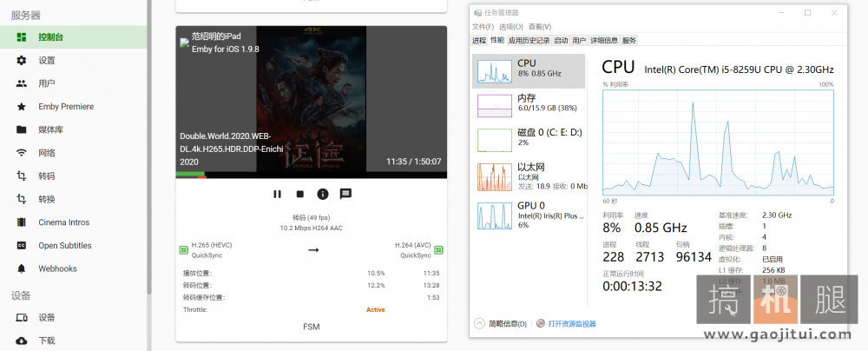Image resolution: width=868 pixels, height=351 pixels.
Task: Open the 网络 wifi icon
Action: coord(22,153)
